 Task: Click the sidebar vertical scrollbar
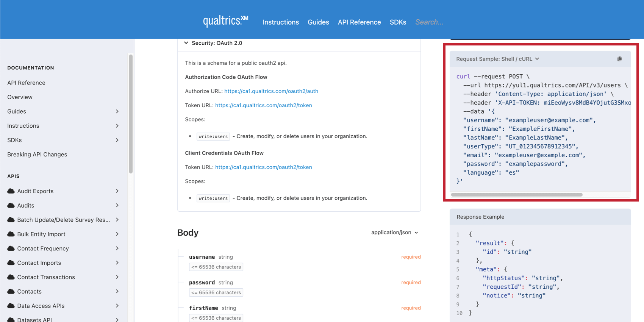click(x=131, y=114)
